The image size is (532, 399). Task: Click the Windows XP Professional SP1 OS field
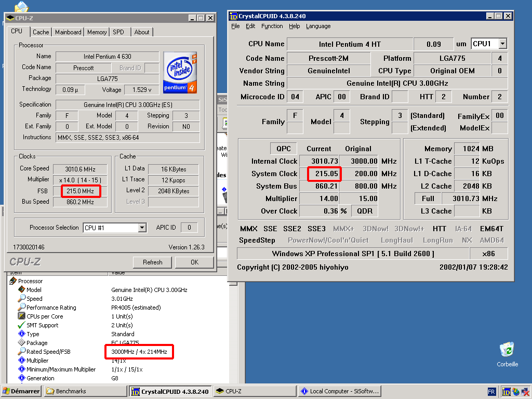point(353,254)
